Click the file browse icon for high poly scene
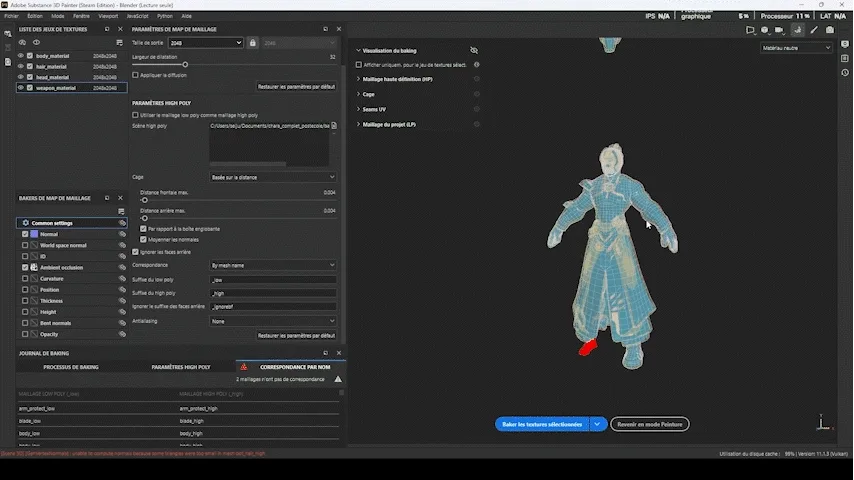Viewport: 854px width, 480px height. point(333,126)
